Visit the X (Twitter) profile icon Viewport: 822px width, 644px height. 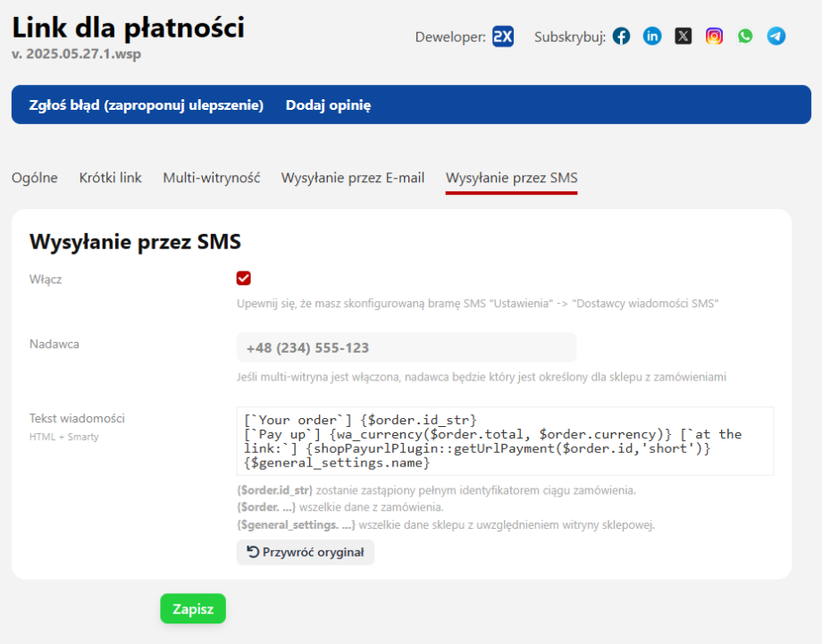pos(684,37)
